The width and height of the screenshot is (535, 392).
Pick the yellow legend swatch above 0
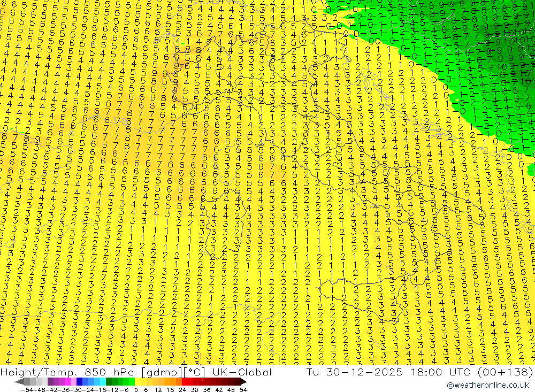(138, 381)
